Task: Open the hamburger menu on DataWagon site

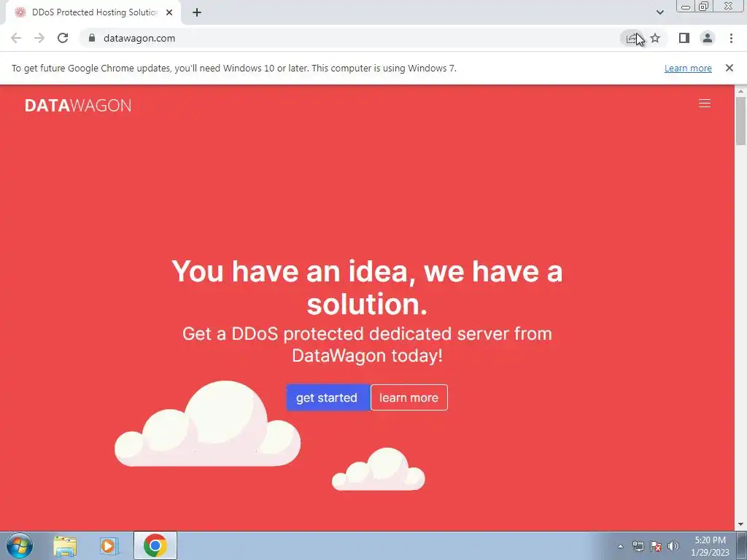Action: (704, 104)
